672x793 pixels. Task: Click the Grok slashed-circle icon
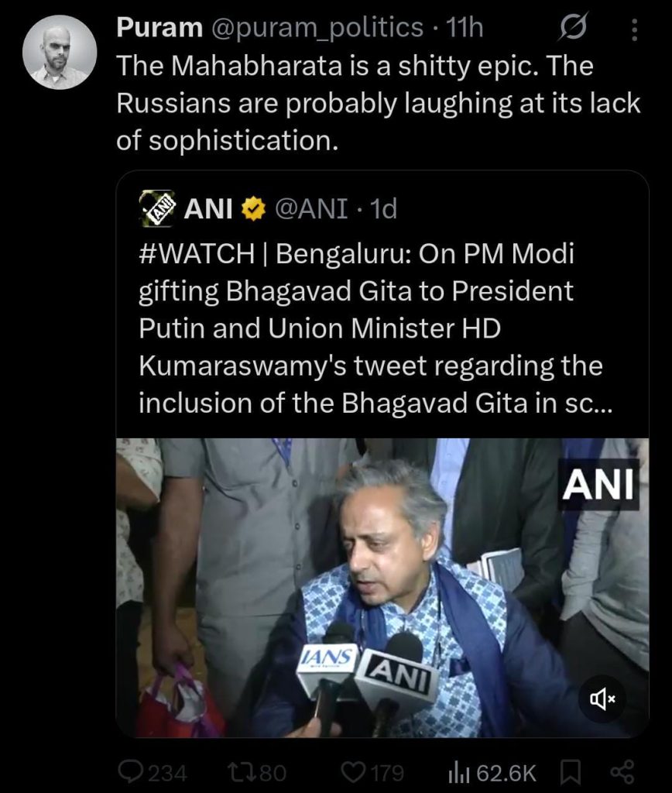[x=571, y=29]
